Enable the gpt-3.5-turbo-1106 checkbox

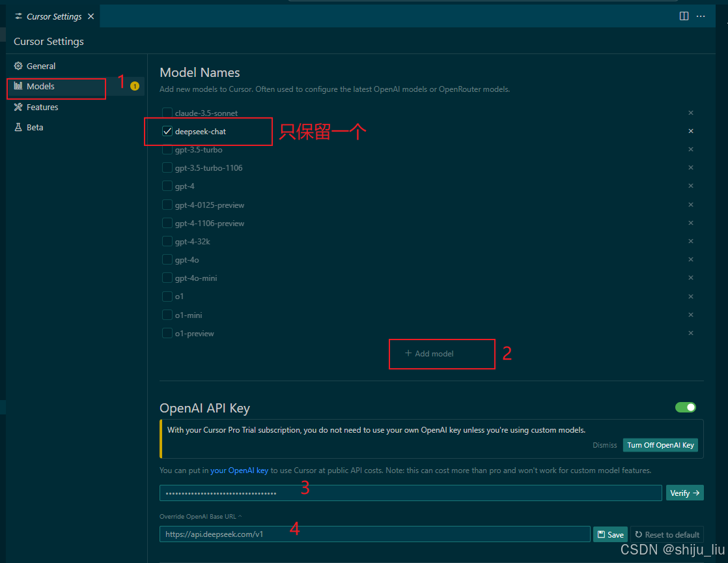(167, 167)
